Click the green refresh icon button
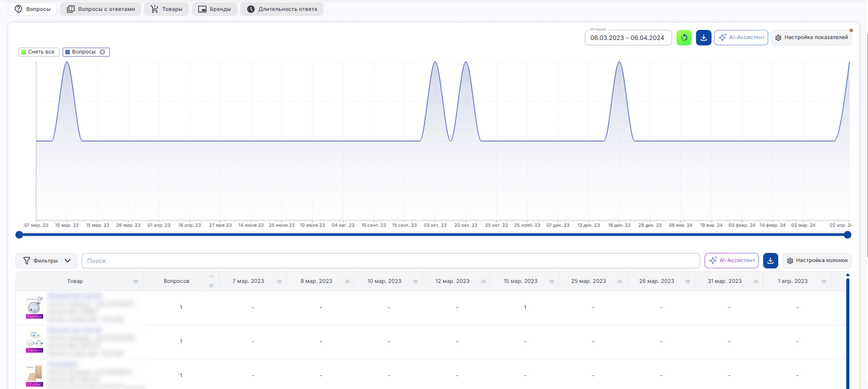The height and width of the screenshot is (389, 868). click(x=684, y=38)
